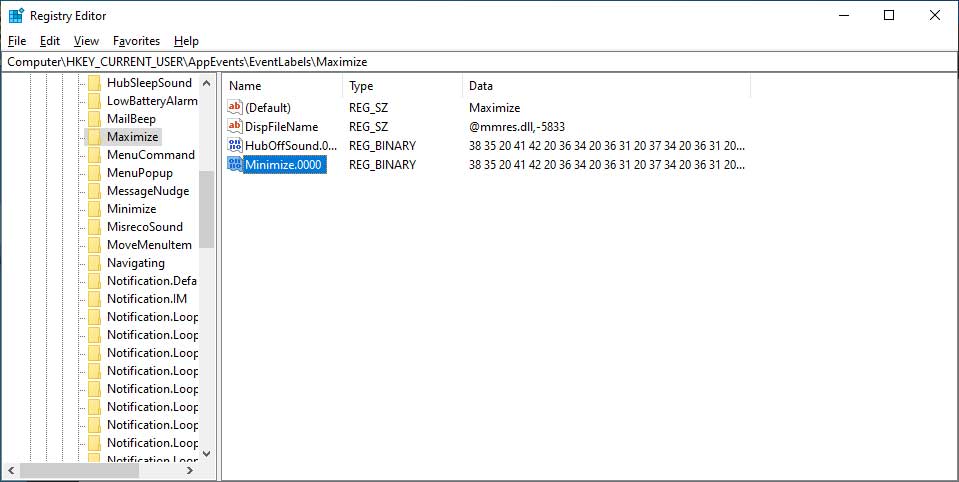959x482 pixels.
Task: Click hex data of Minimize.0000 row
Action: tap(607, 165)
